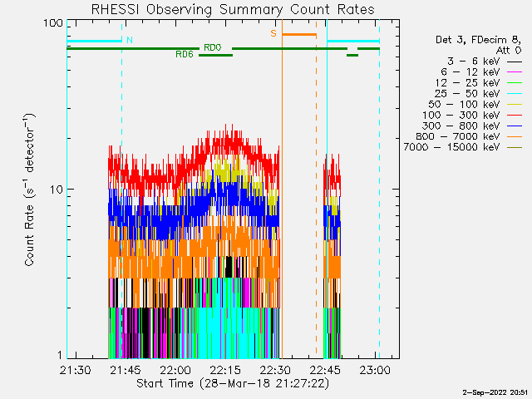Screen dimensions: 532x399
Task: Click the 100 y-axis tick label
Action: click(53, 23)
